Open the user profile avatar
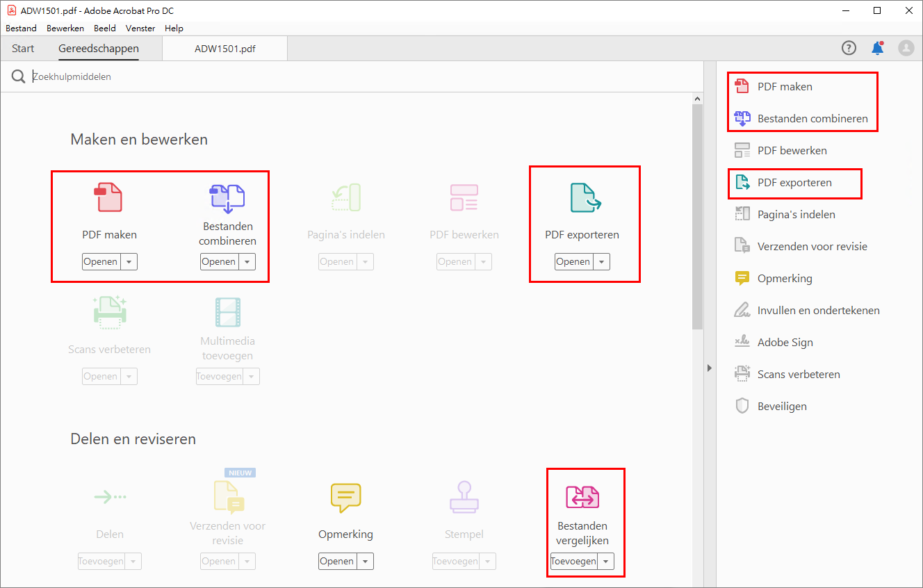Viewport: 923px width, 588px height. tap(906, 48)
